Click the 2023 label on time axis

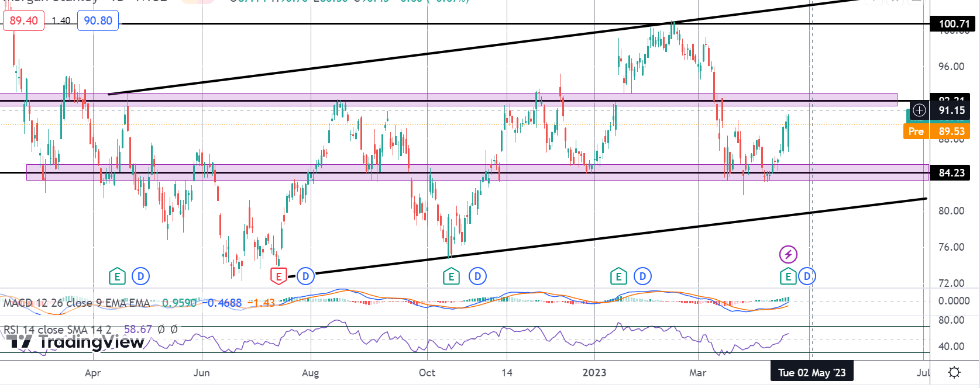coord(594,373)
